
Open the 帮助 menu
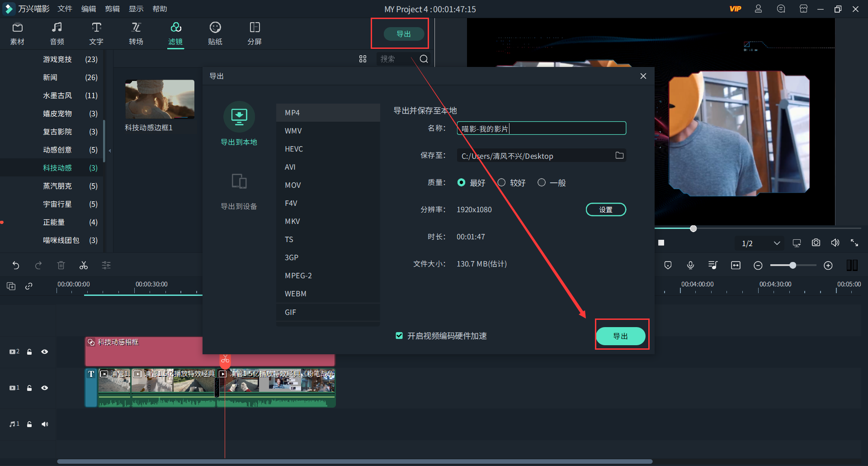click(160, 9)
